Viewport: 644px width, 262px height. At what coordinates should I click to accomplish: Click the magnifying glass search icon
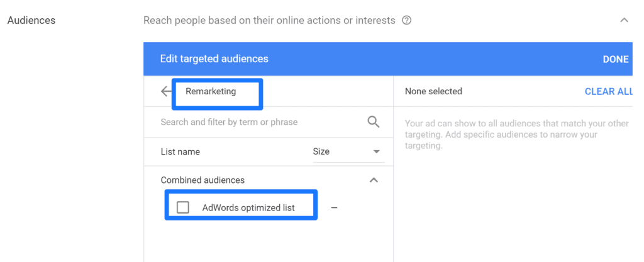(x=374, y=122)
